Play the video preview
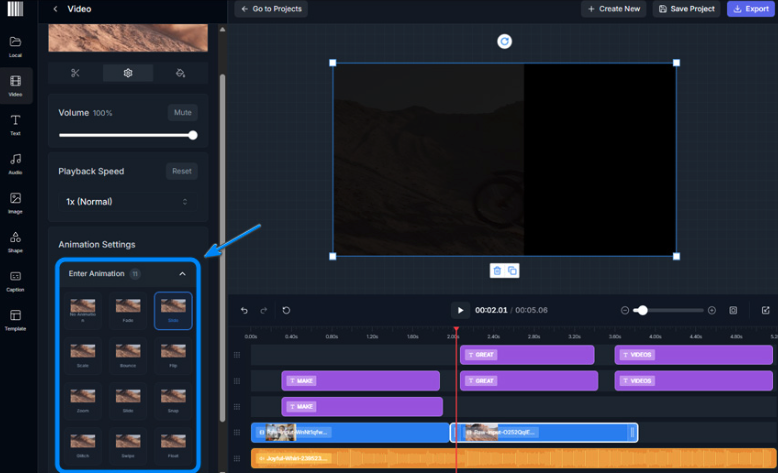 (x=460, y=310)
